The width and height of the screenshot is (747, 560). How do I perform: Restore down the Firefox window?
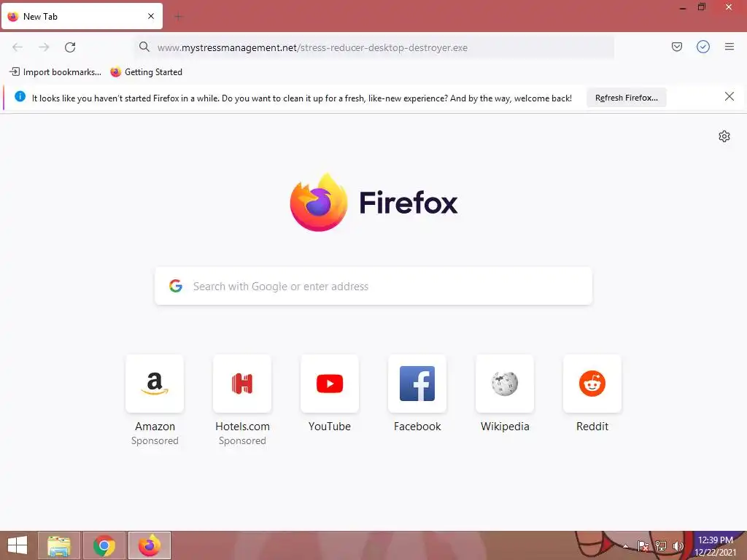coord(701,7)
